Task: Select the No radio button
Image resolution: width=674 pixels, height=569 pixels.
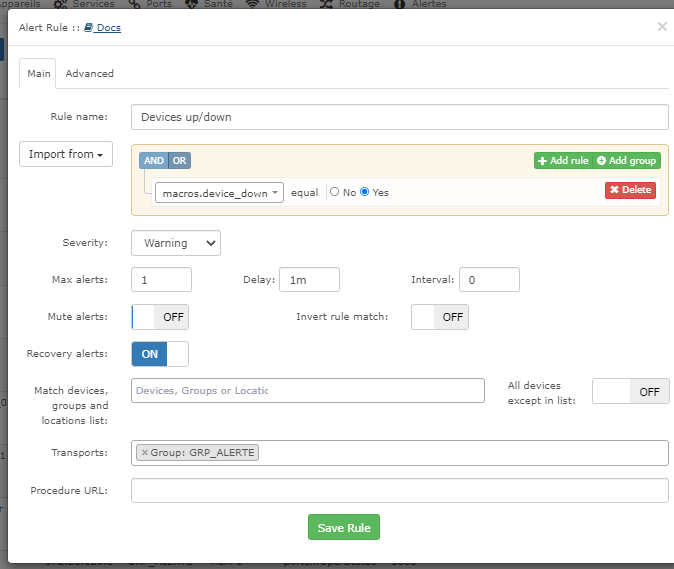Action: click(335, 192)
